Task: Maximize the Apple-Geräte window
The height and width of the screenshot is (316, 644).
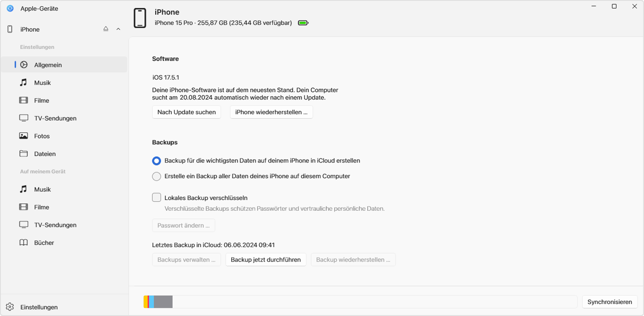Action: (614, 6)
